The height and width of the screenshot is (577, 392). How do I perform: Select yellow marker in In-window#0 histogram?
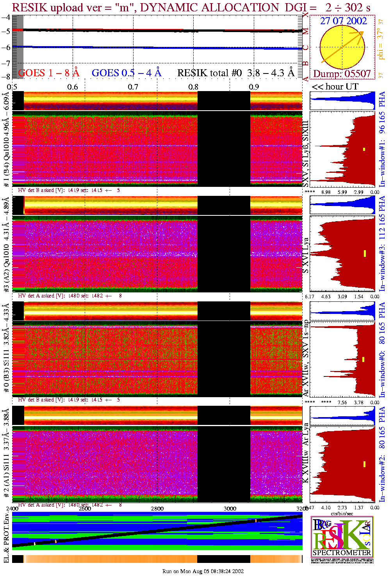pos(363,359)
